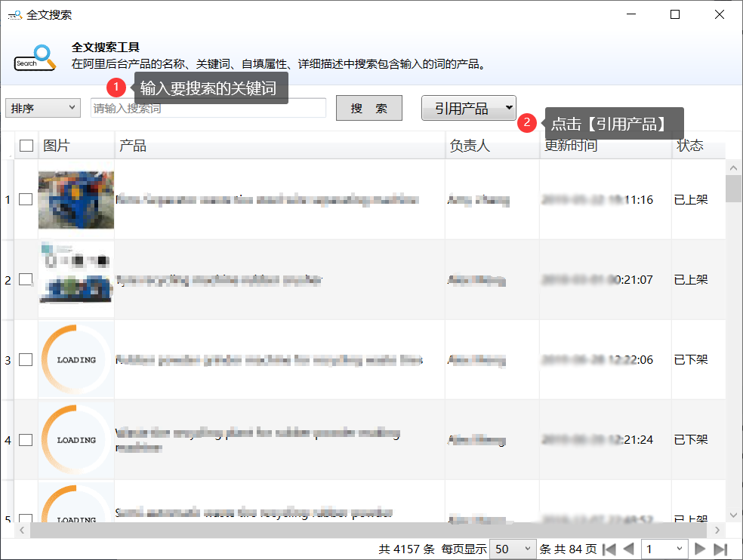Open the 每页显示 page size dropdown

click(x=513, y=549)
